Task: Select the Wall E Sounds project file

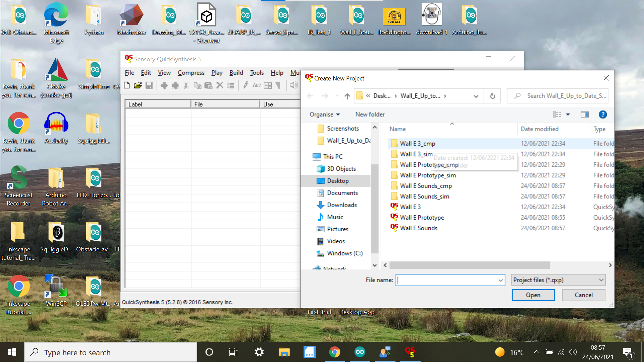Action: pyautogui.click(x=418, y=228)
